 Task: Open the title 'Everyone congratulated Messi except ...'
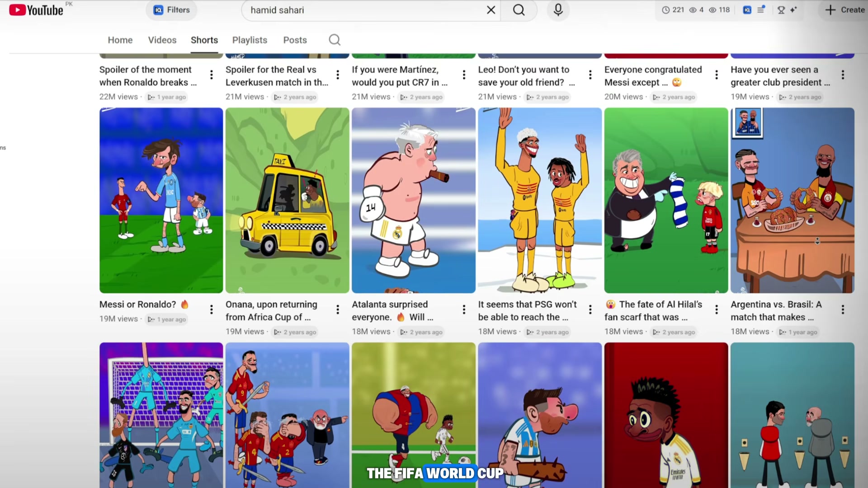pos(653,76)
